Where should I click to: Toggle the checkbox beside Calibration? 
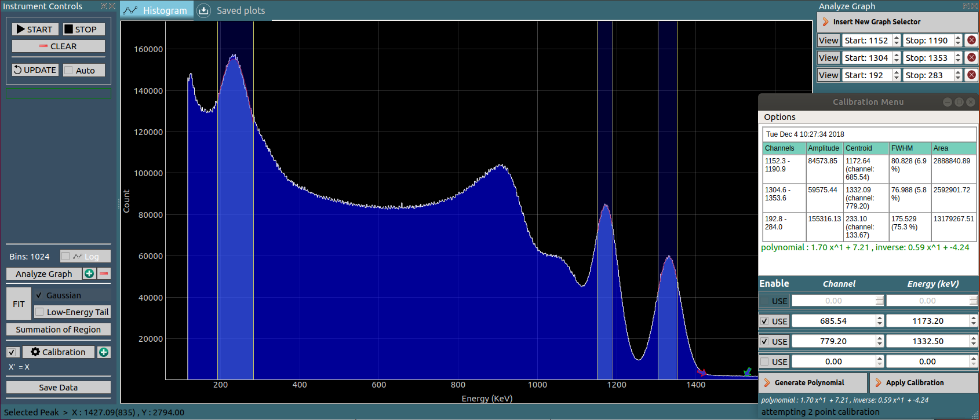pos(13,352)
